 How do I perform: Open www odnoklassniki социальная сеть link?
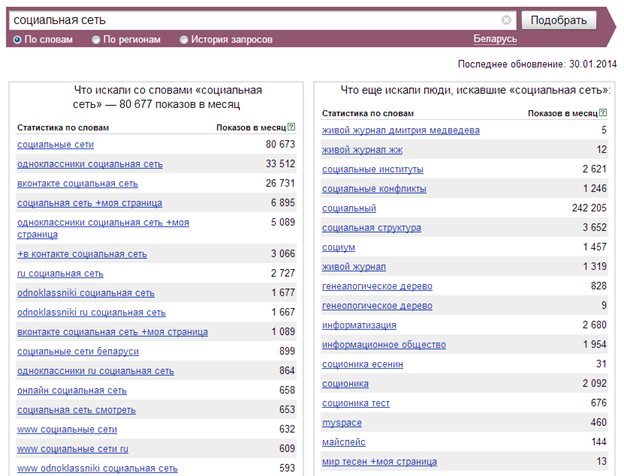tap(98, 468)
